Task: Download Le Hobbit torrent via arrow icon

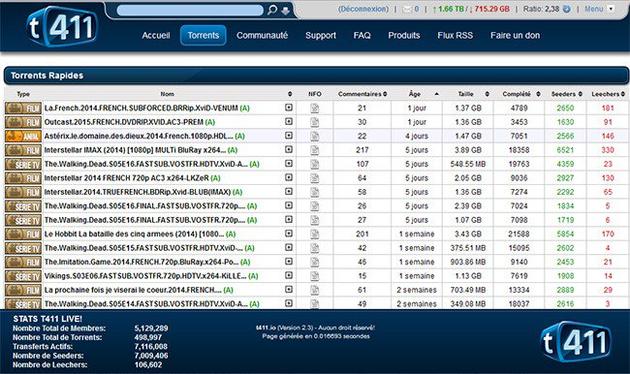Action: point(288,233)
